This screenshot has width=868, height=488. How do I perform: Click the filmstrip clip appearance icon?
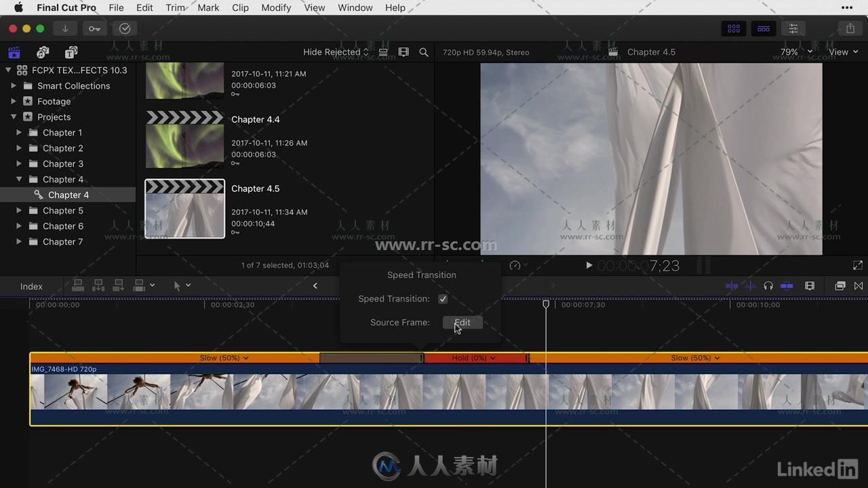(403, 52)
